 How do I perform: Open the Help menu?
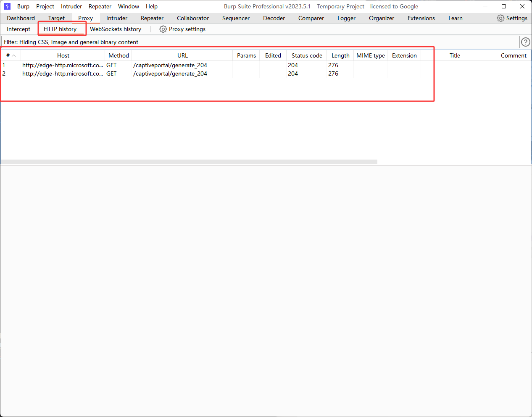152,6
